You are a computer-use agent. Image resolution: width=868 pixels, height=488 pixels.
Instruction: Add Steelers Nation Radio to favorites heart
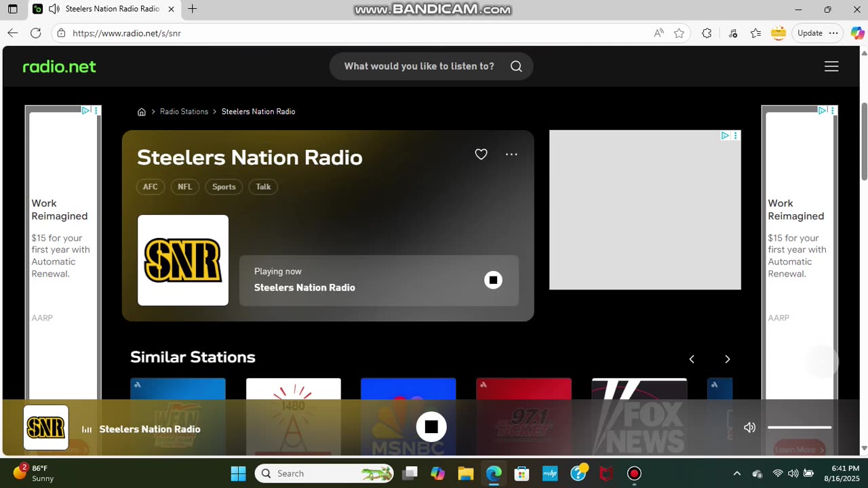(481, 155)
